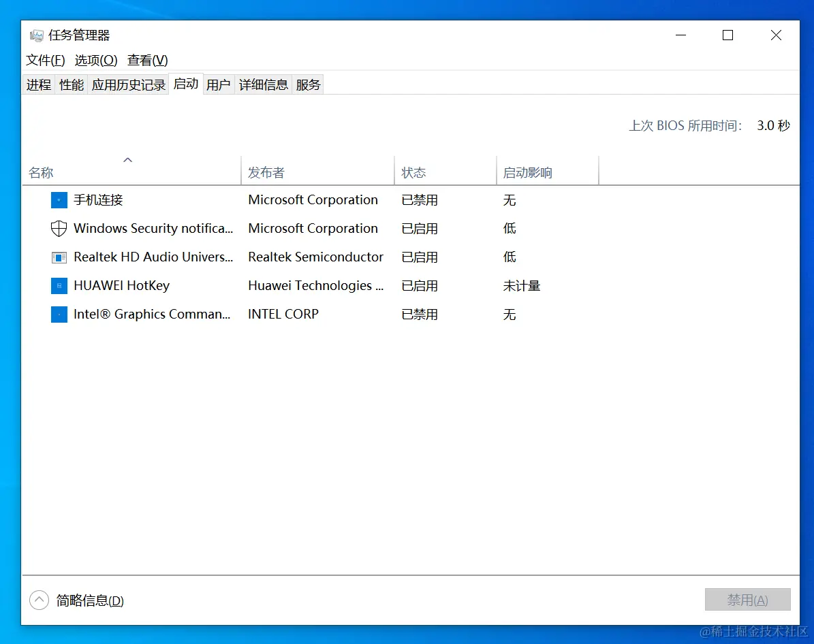
Task: Sort by the 状态 column header
Action: click(x=445, y=172)
